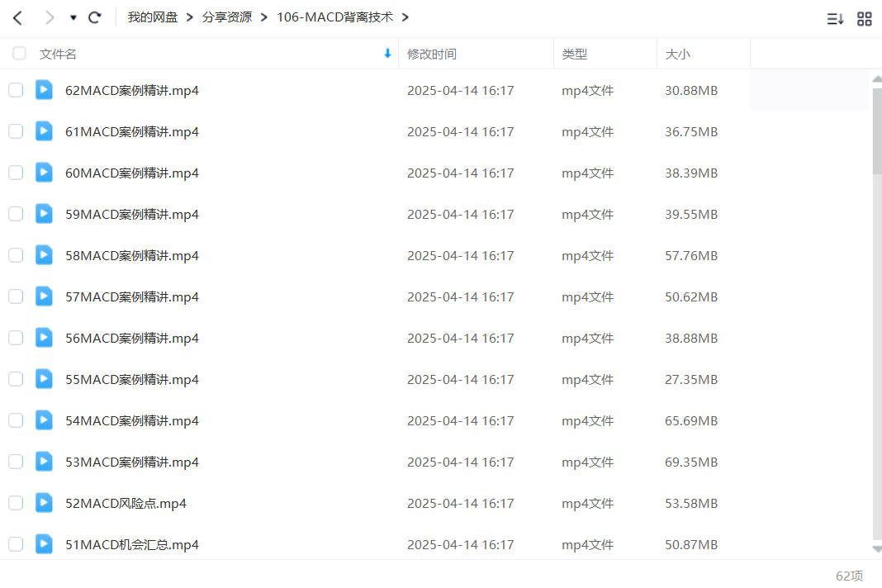Click video icon of 60MACD案例精讲.mp4

tap(44, 173)
